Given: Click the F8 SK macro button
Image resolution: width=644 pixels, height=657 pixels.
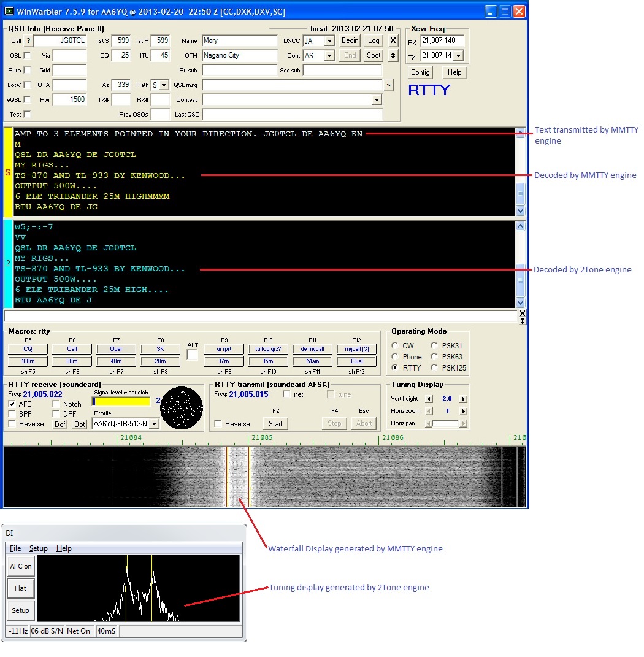Looking at the screenshot, I should tap(161, 349).
